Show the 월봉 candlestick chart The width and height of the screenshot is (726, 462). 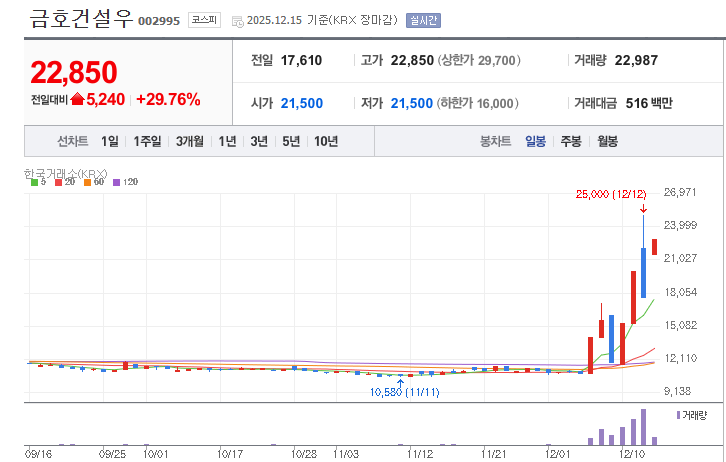[x=607, y=141]
